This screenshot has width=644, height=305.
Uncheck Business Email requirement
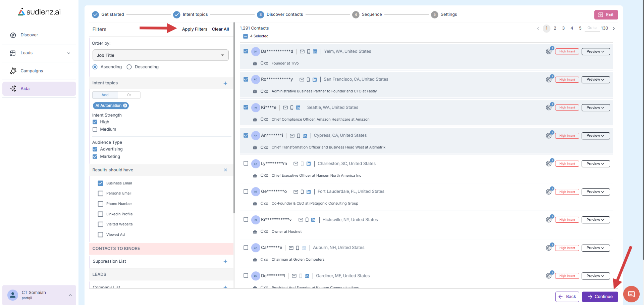[x=100, y=183]
